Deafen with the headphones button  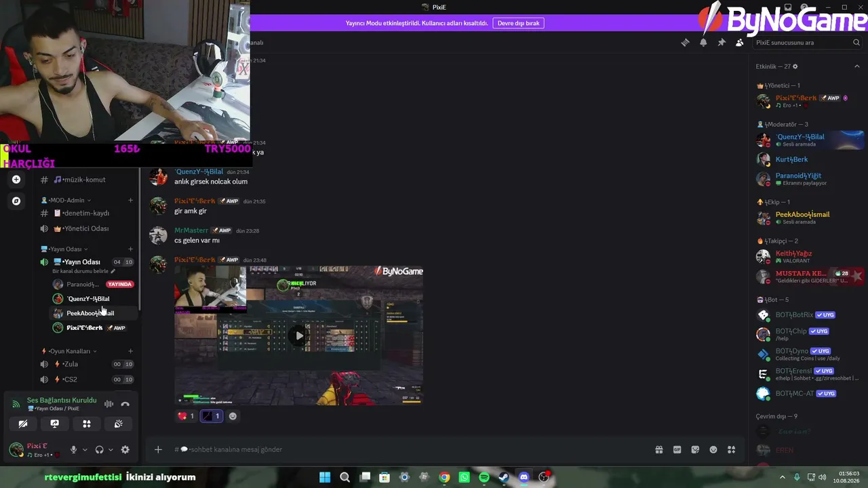pos(99,449)
